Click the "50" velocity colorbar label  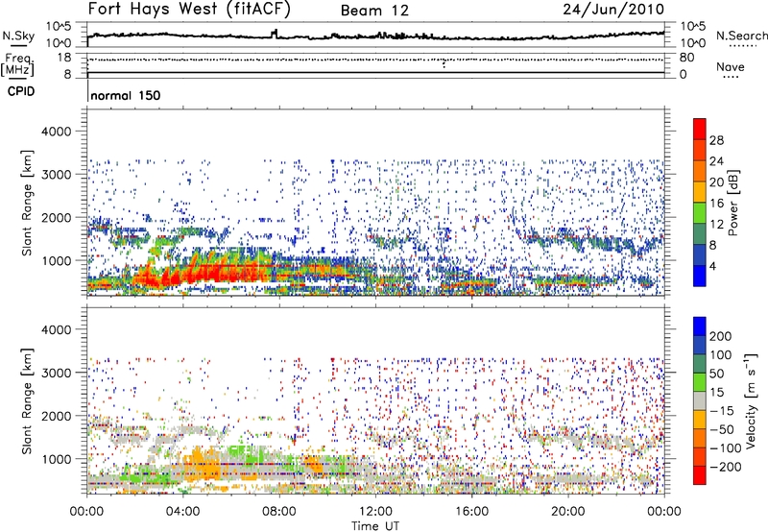click(716, 374)
